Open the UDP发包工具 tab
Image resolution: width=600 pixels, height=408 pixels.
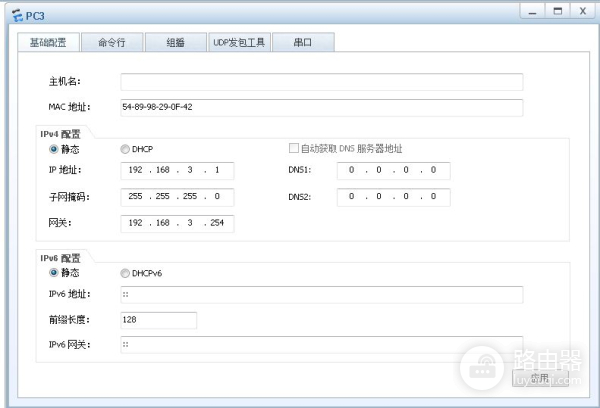point(239,43)
